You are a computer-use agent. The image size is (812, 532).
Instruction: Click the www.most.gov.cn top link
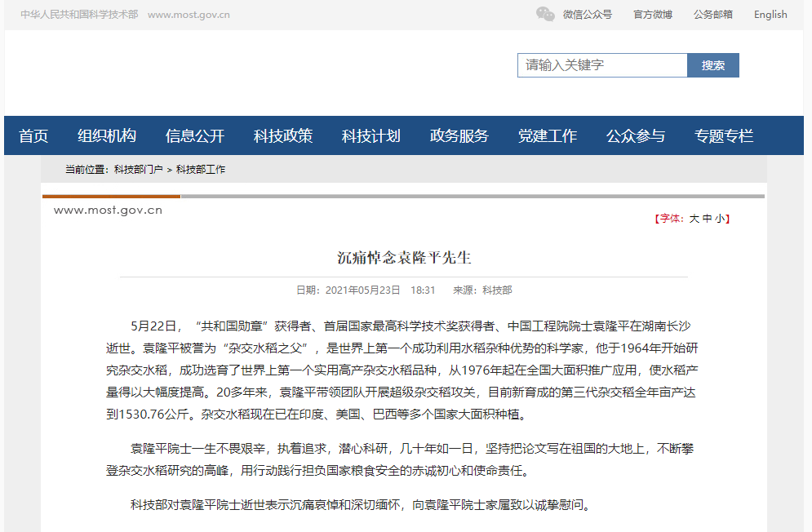tap(189, 15)
